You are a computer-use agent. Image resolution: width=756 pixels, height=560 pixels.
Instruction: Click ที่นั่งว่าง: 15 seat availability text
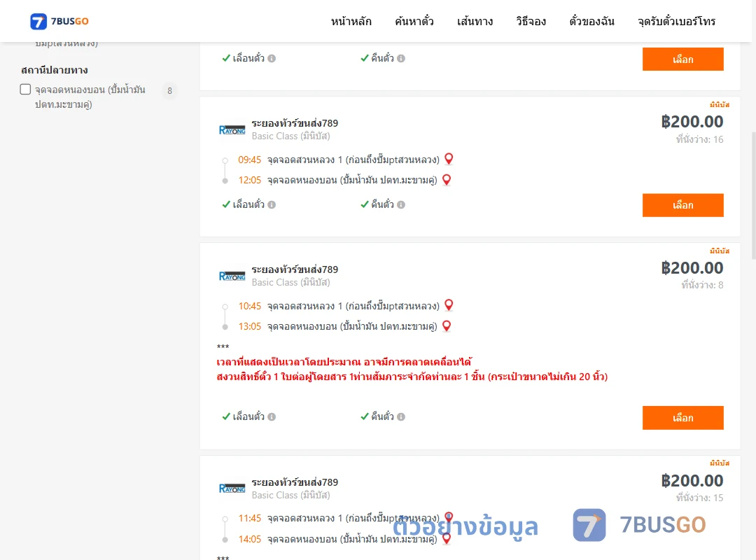pyautogui.click(x=699, y=498)
